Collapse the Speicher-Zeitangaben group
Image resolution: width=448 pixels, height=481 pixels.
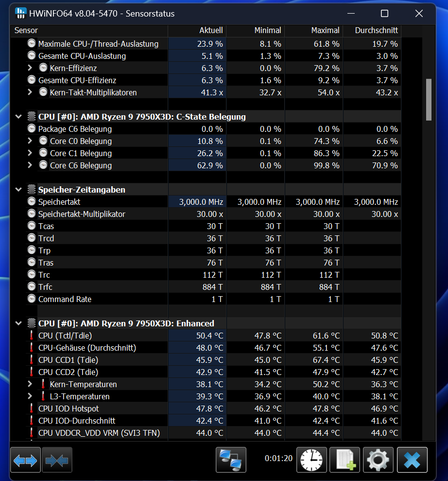point(18,190)
